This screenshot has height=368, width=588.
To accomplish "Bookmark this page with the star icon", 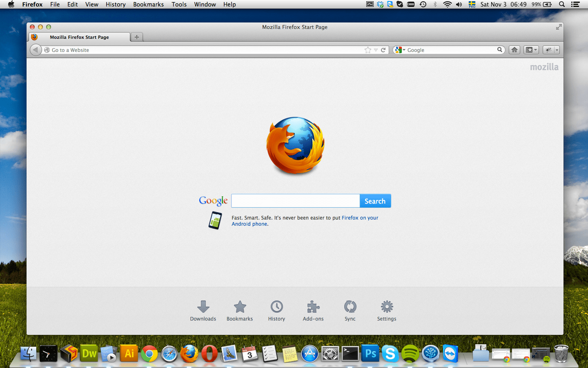I will pyautogui.click(x=367, y=49).
